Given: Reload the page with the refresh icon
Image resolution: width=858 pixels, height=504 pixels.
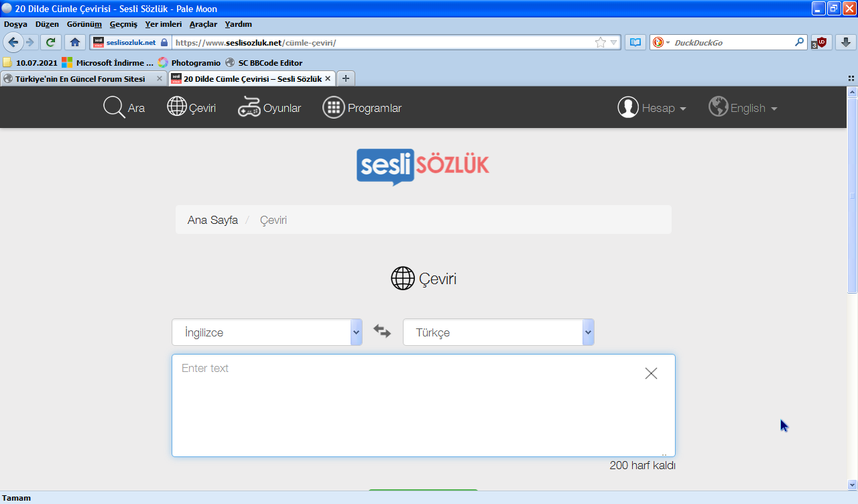Looking at the screenshot, I should pyautogui.click(x=51, y=42).
